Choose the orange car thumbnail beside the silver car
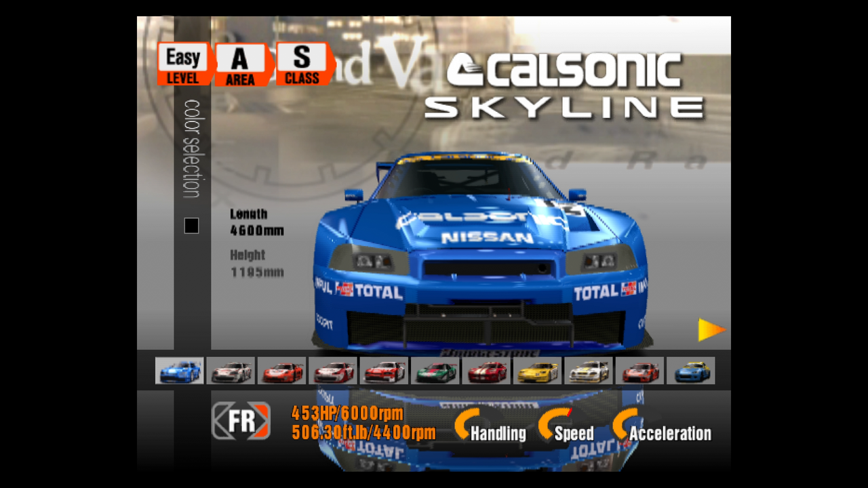Screen dimensions: 868x488 coord(282,371)
